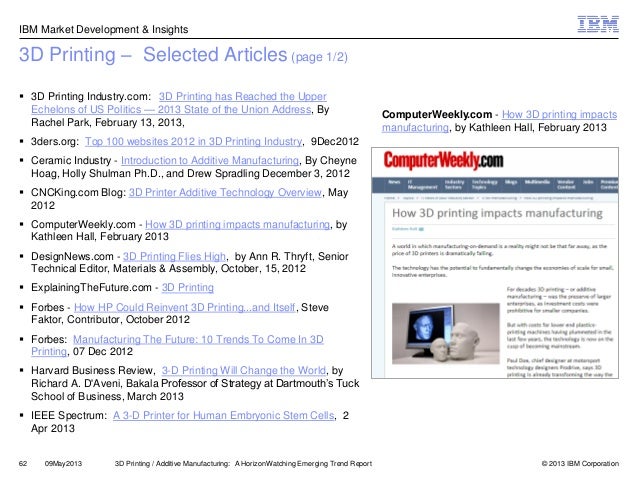Click the footer report title text
638x479 pixels.
pos(243,464)
